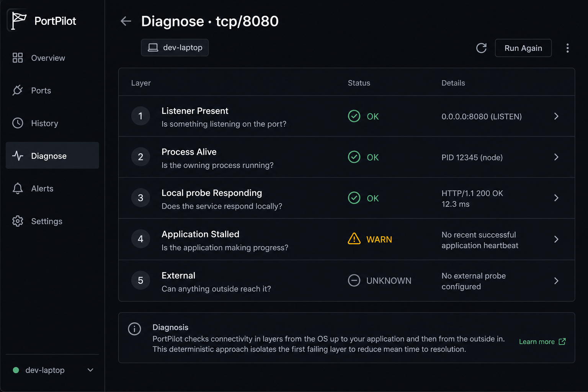Click the layer 1 number badge
The width and height of the screenshot is (588, 392).
click(140, 116)
